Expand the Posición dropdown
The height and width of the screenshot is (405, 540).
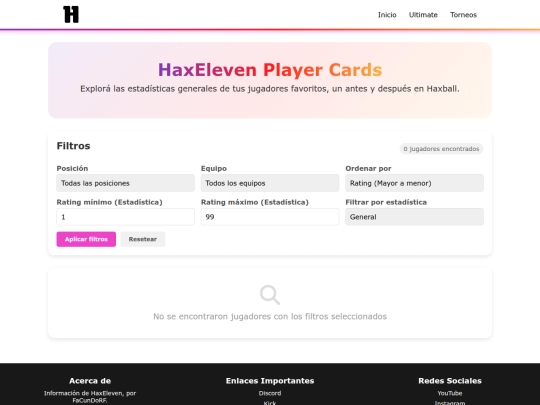(x=125, y=183)
